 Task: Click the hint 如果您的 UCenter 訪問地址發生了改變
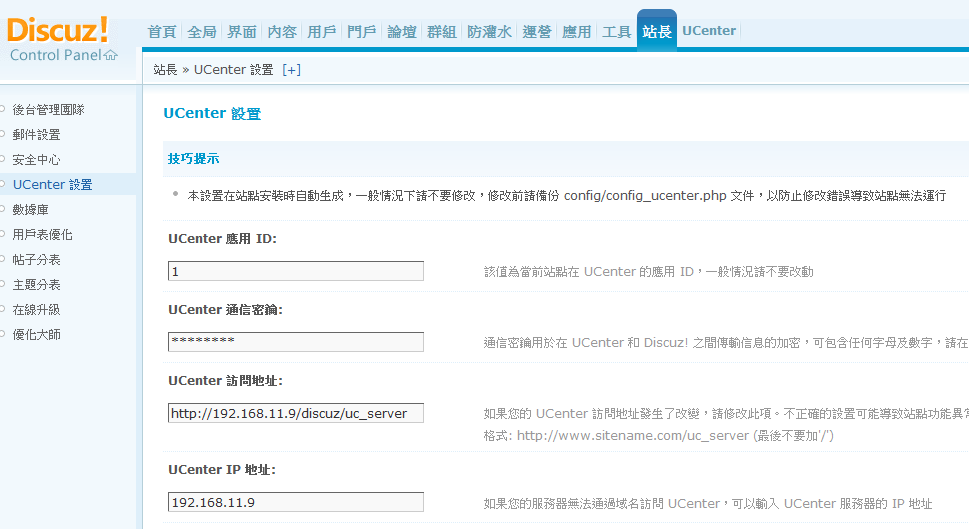click(726, 413)
